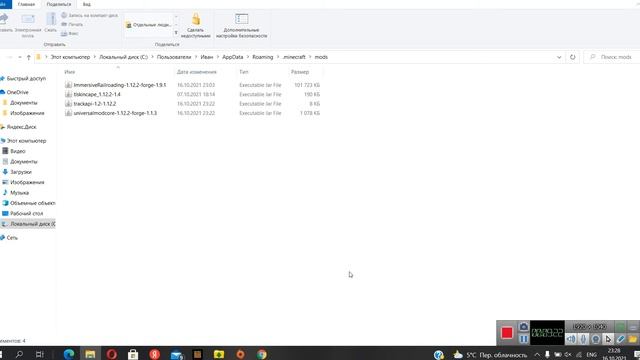Viewport: 640px width, 360px height.
Task: Click AppData breadcrumb segment
Action: [x=233, y=57]
